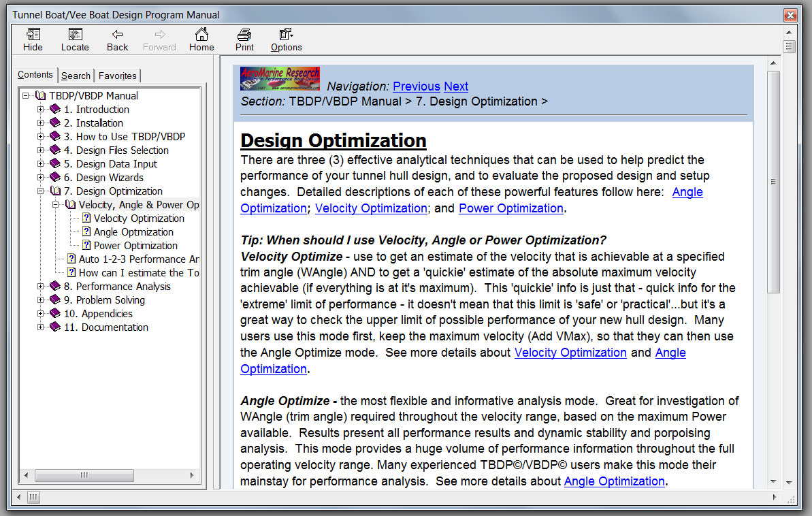812x516 pixels.
Task: Expand the 10. Appendicies node
Action: (x=40, y=313)
